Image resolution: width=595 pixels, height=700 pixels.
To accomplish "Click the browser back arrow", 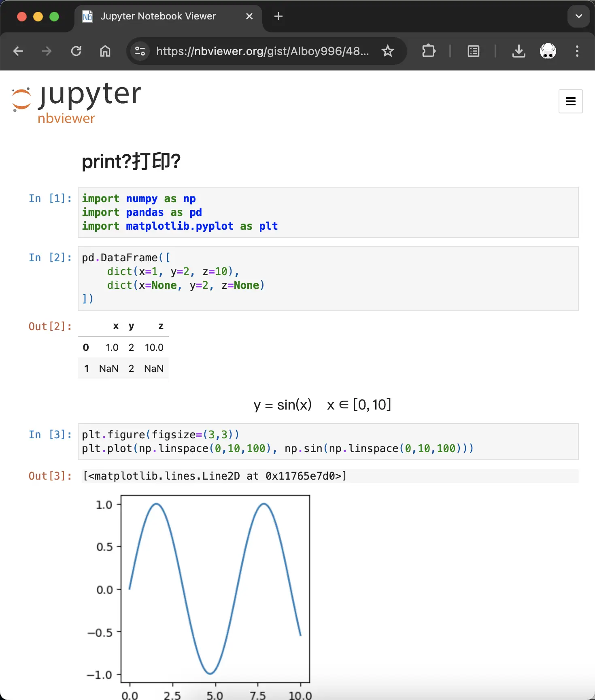I will 18,51.
